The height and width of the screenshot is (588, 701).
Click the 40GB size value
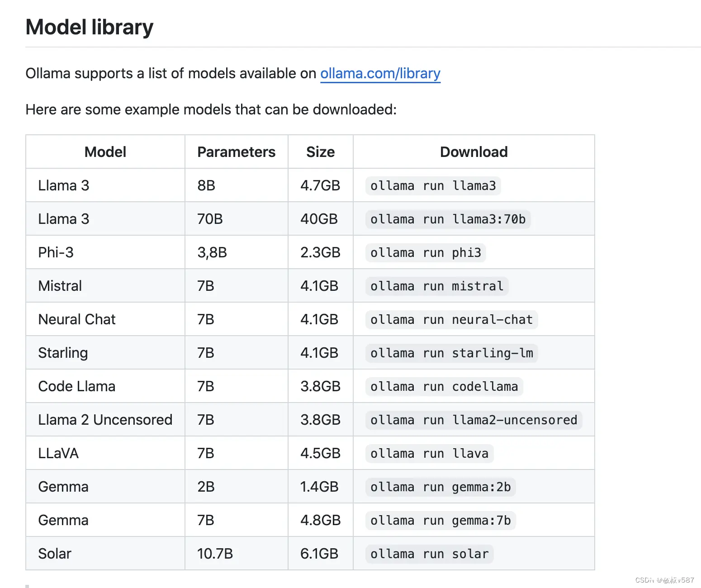(x=319, y=219)
